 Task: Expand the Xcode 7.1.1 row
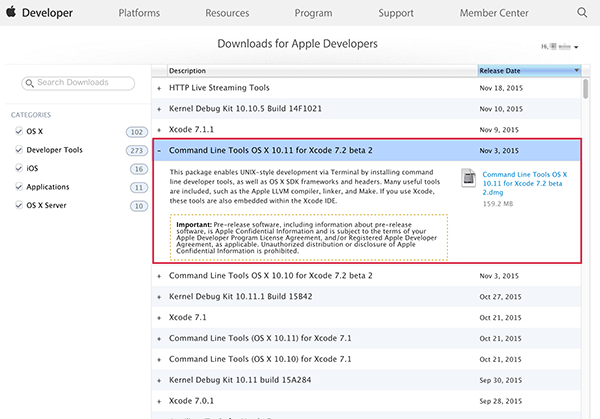tap(159, 130)
